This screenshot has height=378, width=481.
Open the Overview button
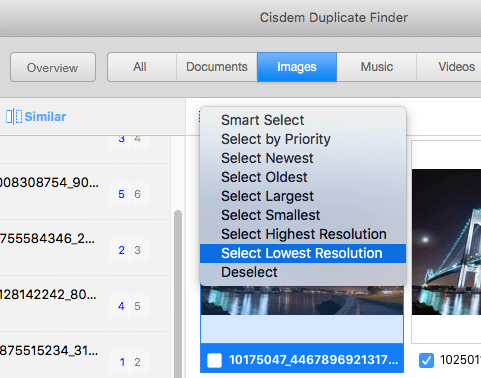(53, 67)
